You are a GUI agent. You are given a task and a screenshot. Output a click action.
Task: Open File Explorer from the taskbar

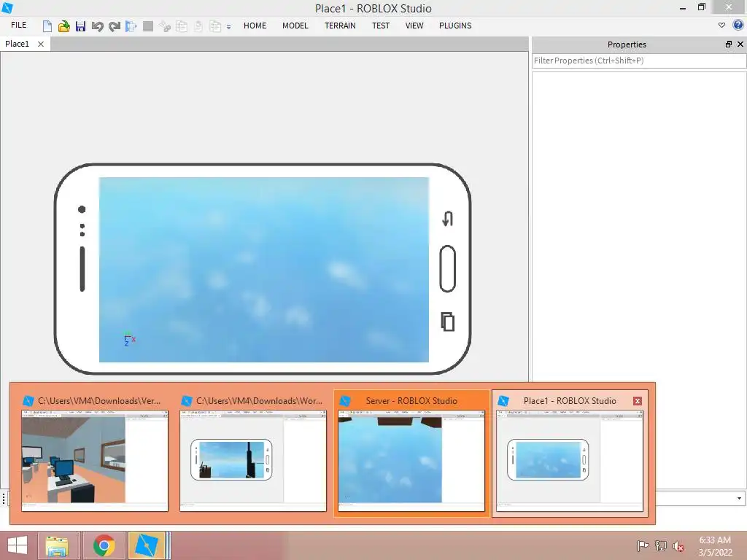click(57, 545)
